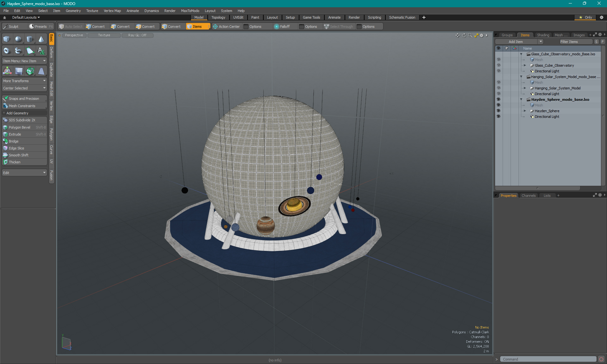
Task: Open the More Transforms dropdown
Action: tap(24, 81)
